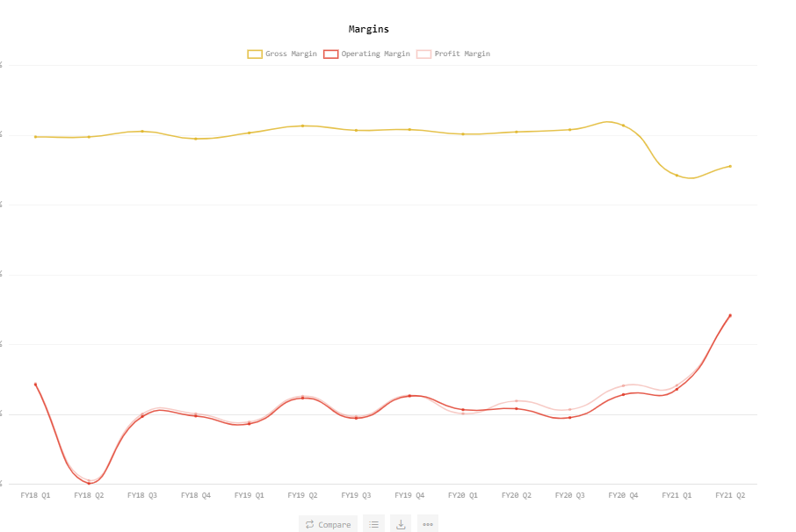Viewport: 796px width, 532px height.
Task: Click the Margins chart title
Action: pyautogui.click(x=369, y=29)
